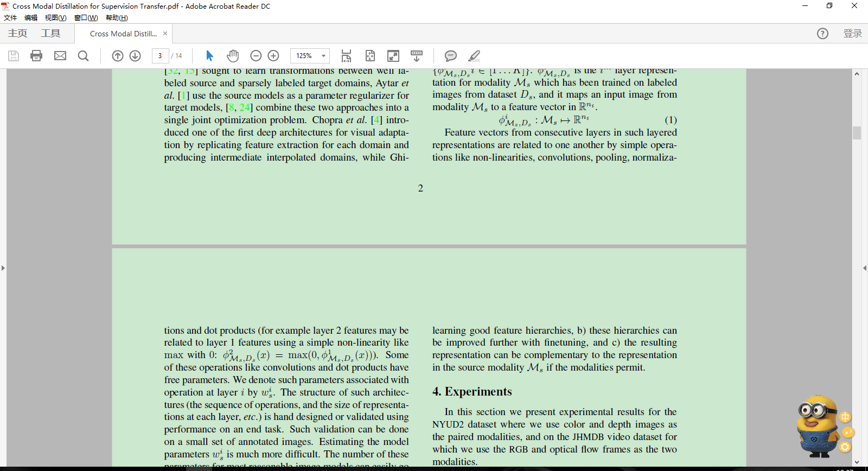Viewport: 868px width, 471px height.
Task: Toggle full screen read mode
Action: [x=393, y=56]
